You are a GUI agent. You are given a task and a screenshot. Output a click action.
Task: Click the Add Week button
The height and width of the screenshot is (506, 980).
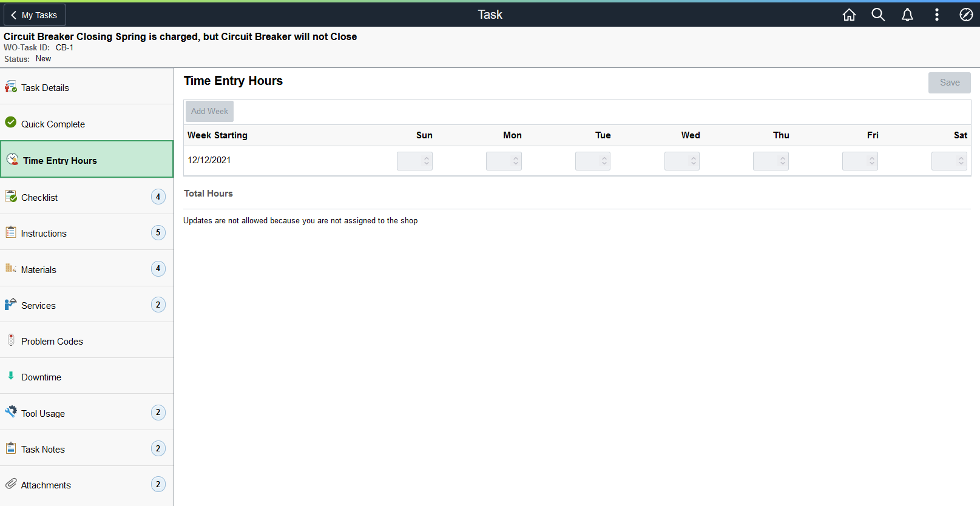209,111
